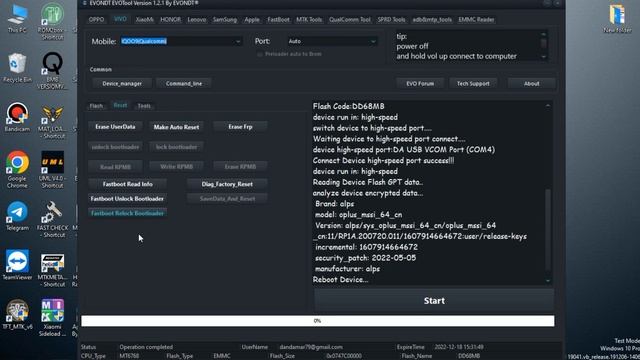The image size is (640, 360).
Task: Open MAT LOA shortcut icon
Action: pyautogui.click(x=52, y=121)
